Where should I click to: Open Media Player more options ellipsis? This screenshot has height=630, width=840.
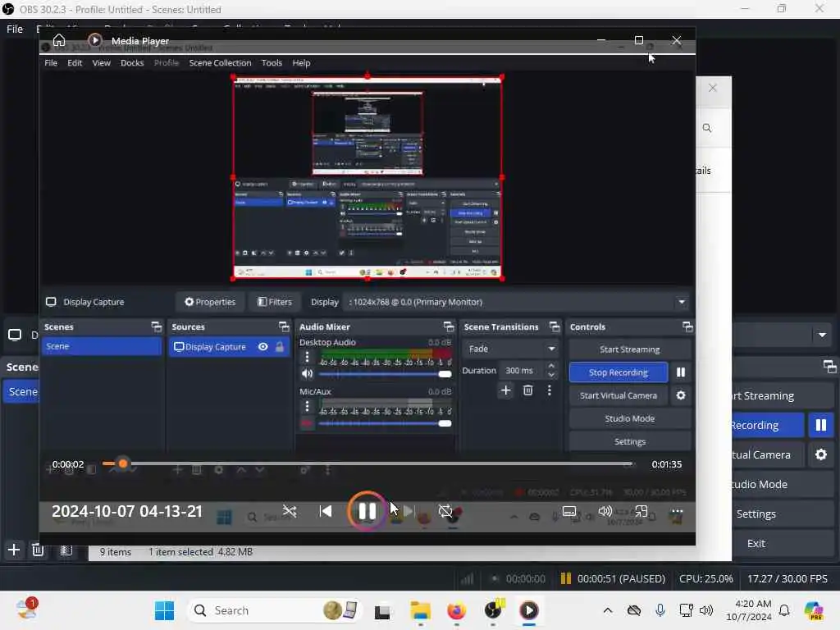pyautogui.click(x=677, y=511)
